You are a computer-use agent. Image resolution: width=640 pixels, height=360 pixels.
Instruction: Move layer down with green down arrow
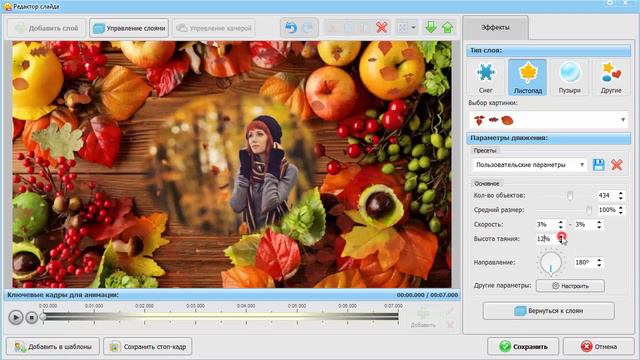coord(431,28)
